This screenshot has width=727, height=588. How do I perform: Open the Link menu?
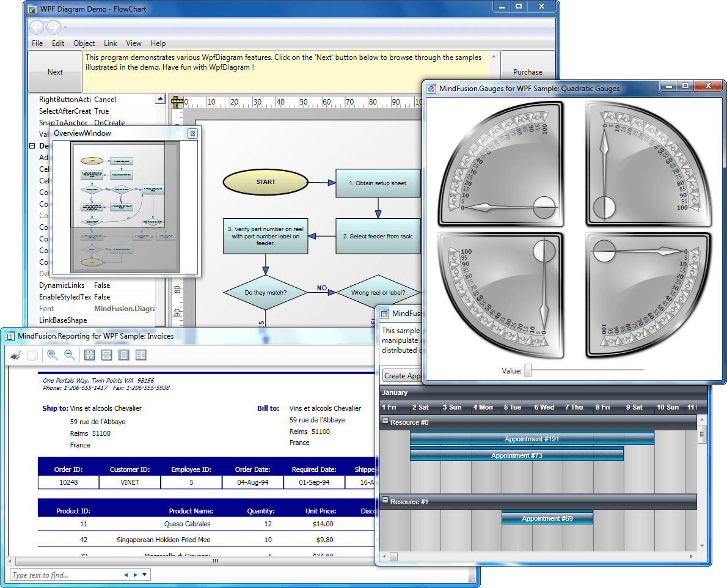(x=111, y=43)
